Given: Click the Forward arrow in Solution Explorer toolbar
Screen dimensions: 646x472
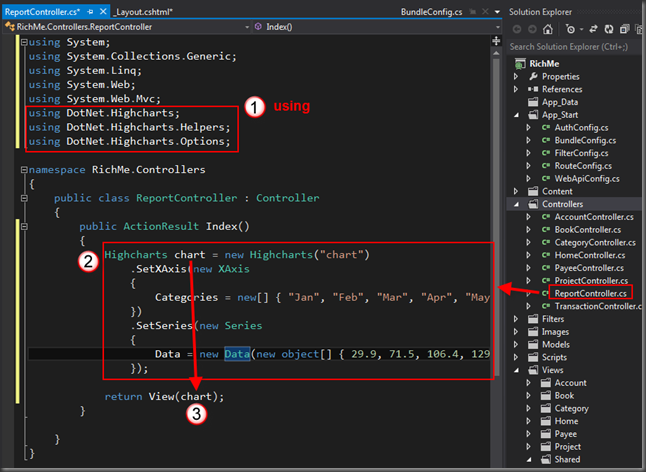Looking at the screenshot, I should [532, 29].
